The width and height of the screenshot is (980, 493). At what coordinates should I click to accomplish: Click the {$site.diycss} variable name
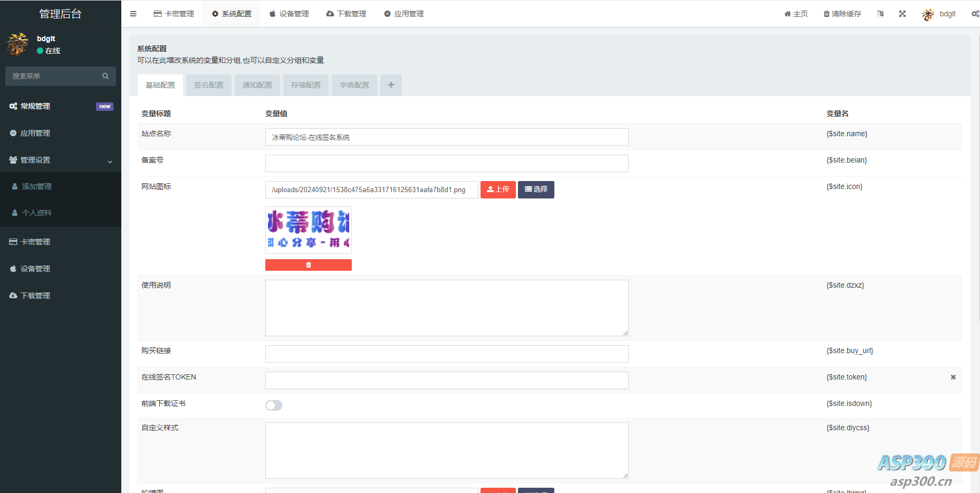click(848, 428)
